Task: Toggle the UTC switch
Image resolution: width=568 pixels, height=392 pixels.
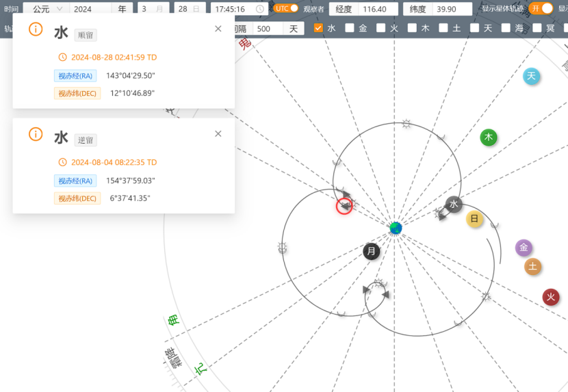Action: (286, 8)
